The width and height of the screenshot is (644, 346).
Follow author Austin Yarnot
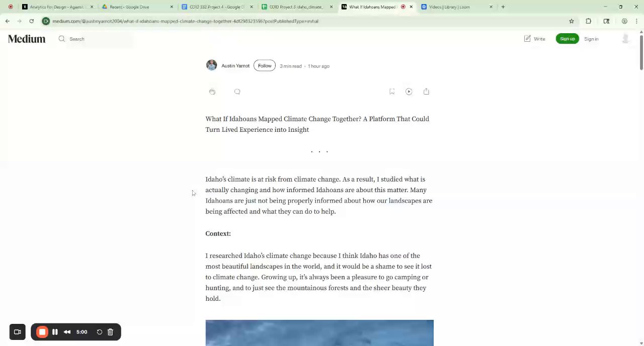tap(265, 66)
